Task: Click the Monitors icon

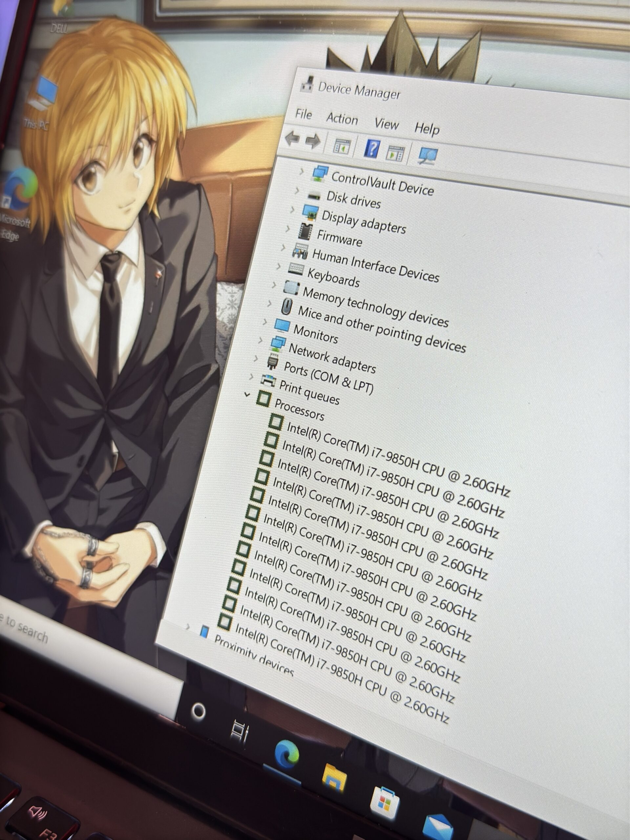Action: tap(282, 325)
